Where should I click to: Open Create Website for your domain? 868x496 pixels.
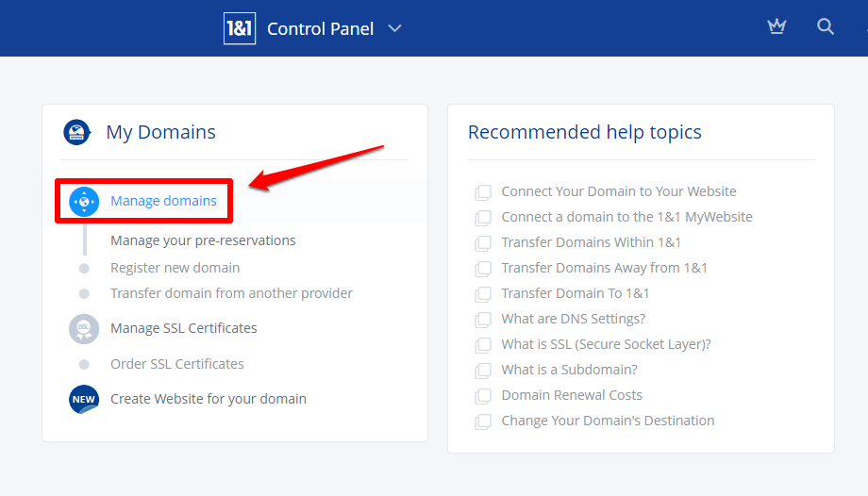coord(209,399)
